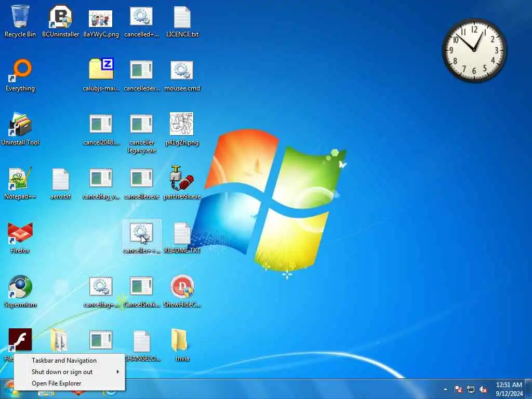Select the cancelfag+ file icon

pos(101,291)
